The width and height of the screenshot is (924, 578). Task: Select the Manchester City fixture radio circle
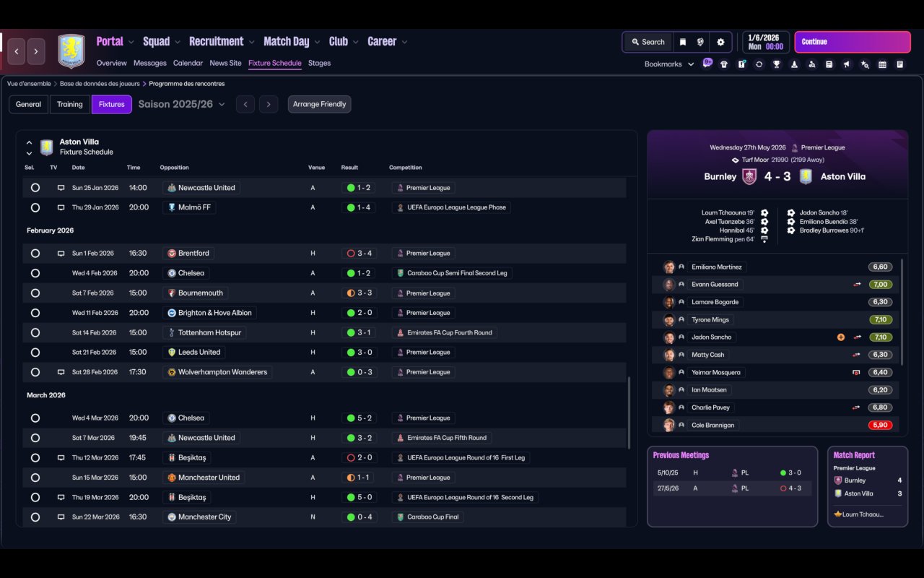(35, 517)
